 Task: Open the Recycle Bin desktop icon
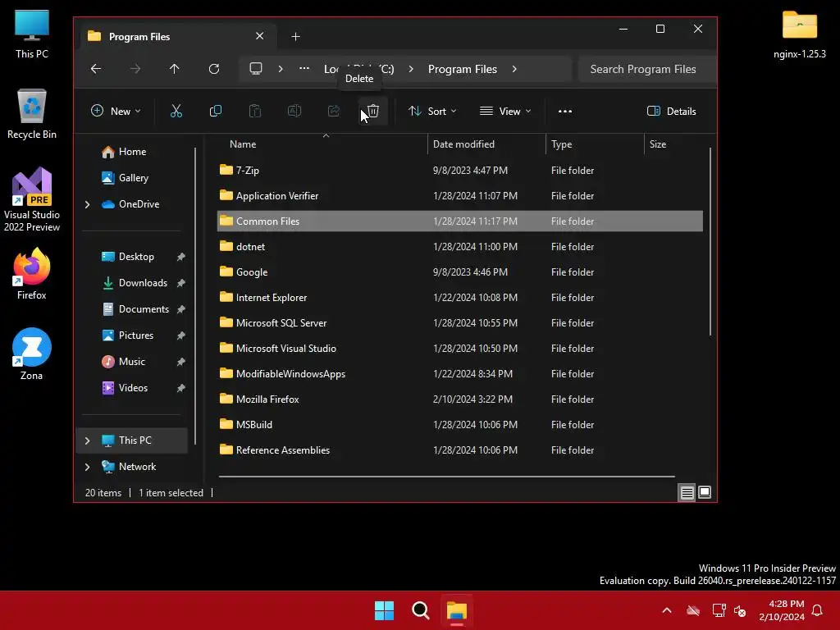click(32, 114)
